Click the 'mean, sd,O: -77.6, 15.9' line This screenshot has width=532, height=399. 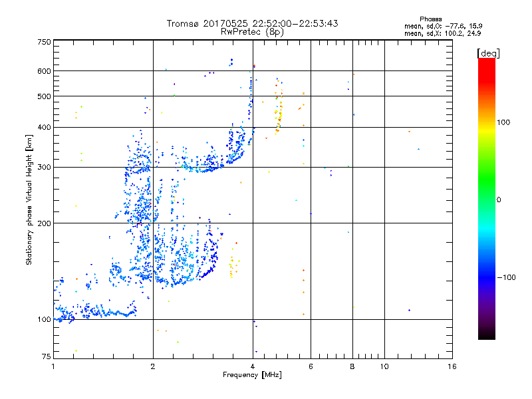[443, 26]
